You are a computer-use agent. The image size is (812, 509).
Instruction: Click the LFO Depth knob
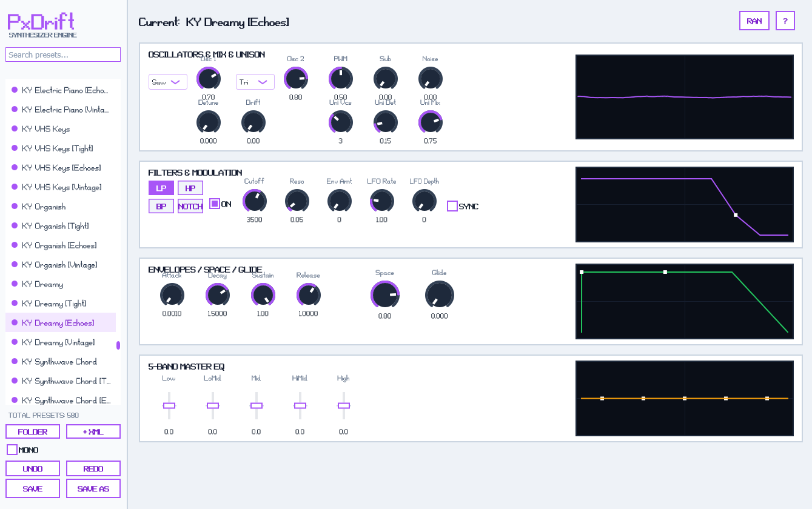424,201
